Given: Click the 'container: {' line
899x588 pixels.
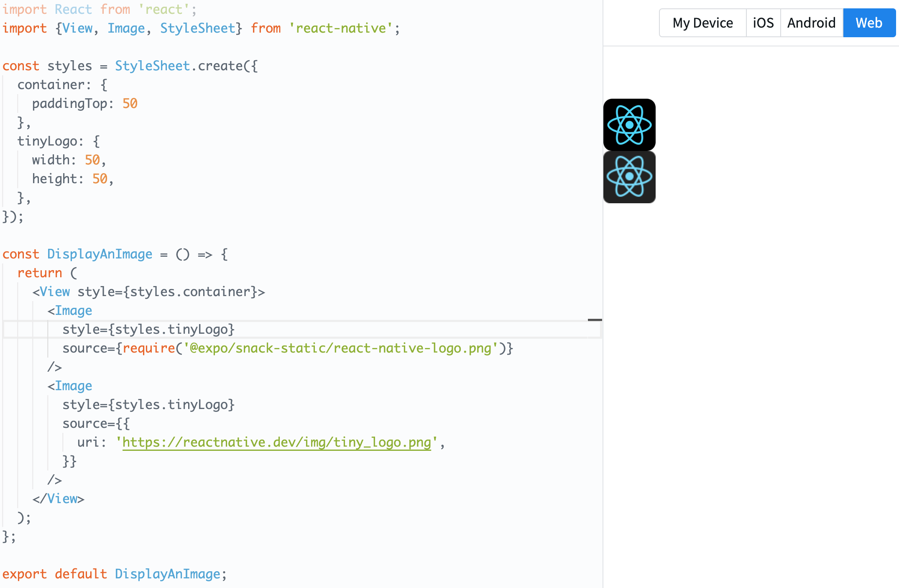Looking at the screenshot, I should (62, 85).
